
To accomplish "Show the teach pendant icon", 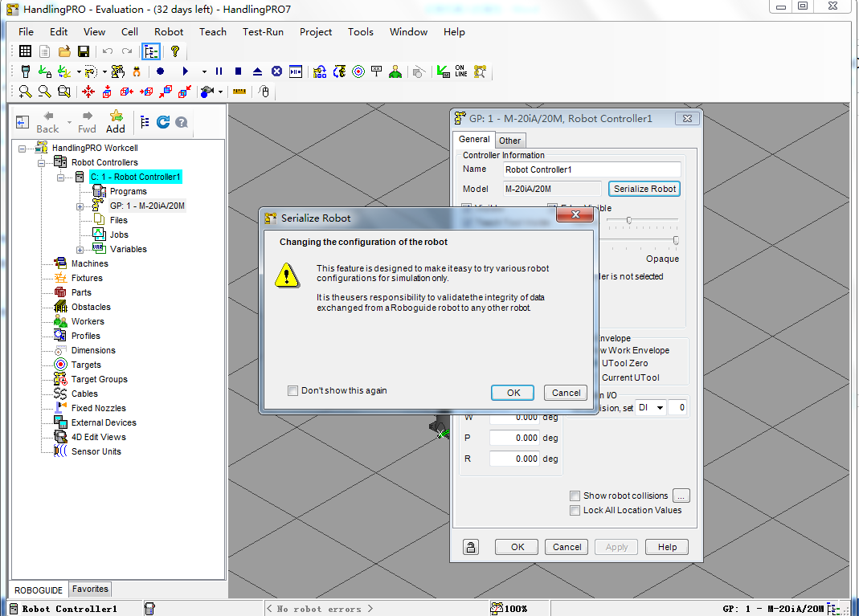I will (x=26, y=71).
